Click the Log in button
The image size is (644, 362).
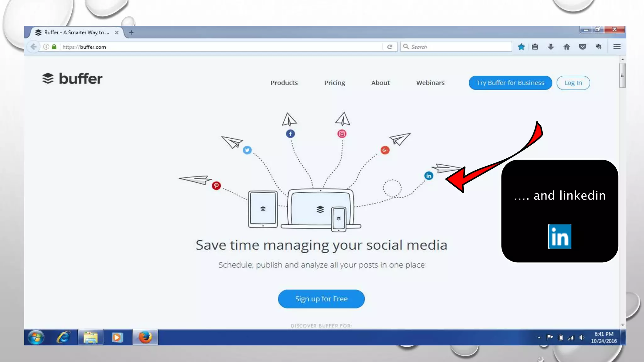[573, 83]
